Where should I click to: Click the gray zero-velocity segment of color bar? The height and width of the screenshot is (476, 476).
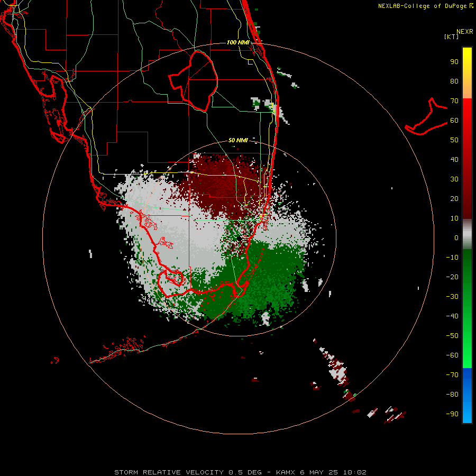click(467, 234)
